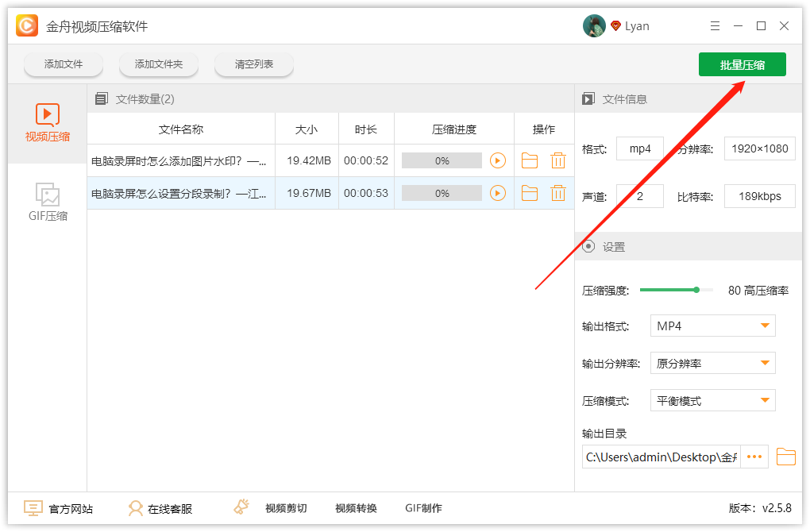Open the GIF制作 link
The image size is (810, 532).
click(423, 508)
